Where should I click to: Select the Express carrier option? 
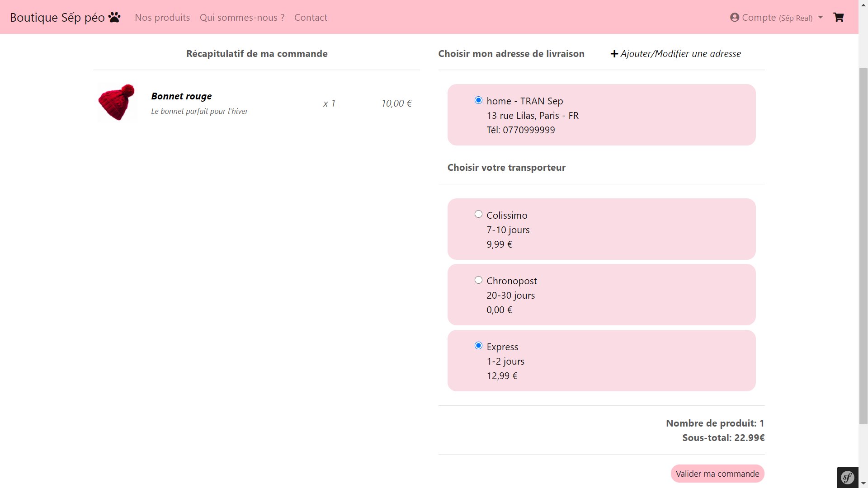point(478,346)
